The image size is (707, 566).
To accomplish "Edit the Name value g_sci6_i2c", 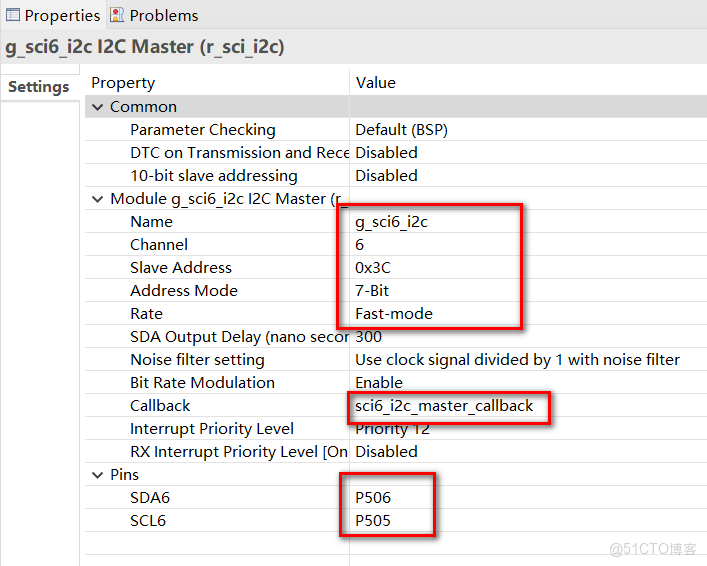I will pos(391,222).
